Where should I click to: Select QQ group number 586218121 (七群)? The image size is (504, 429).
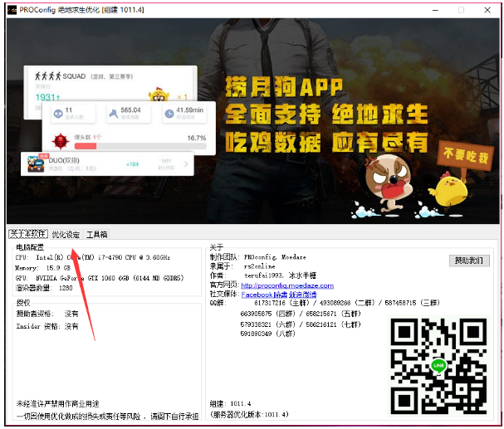click(x=333, y=324)
